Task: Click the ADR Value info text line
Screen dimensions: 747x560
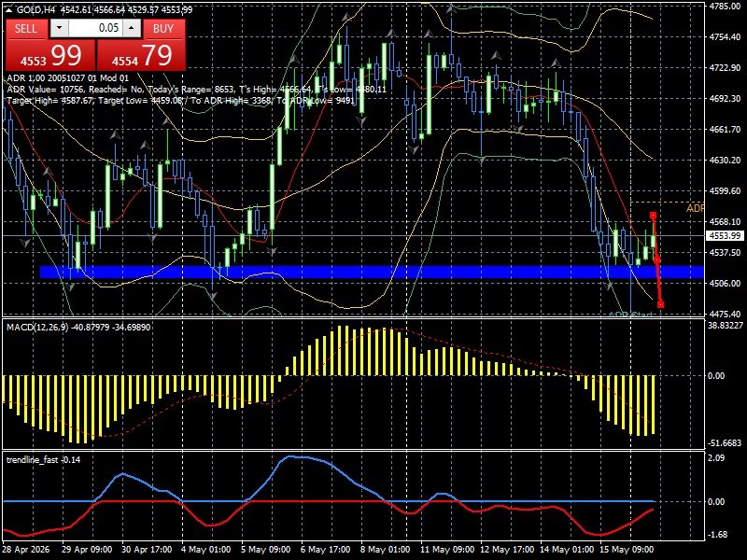Action: tap(197, 90)
